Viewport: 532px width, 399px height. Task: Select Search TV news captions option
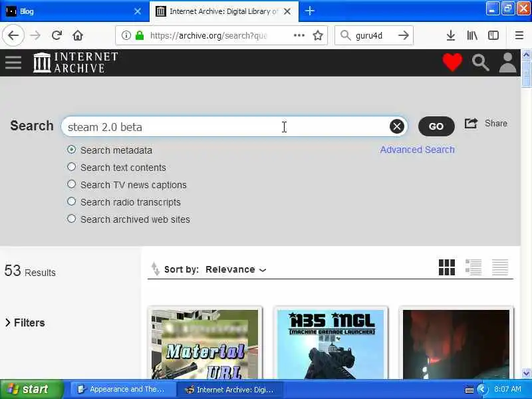71,184
